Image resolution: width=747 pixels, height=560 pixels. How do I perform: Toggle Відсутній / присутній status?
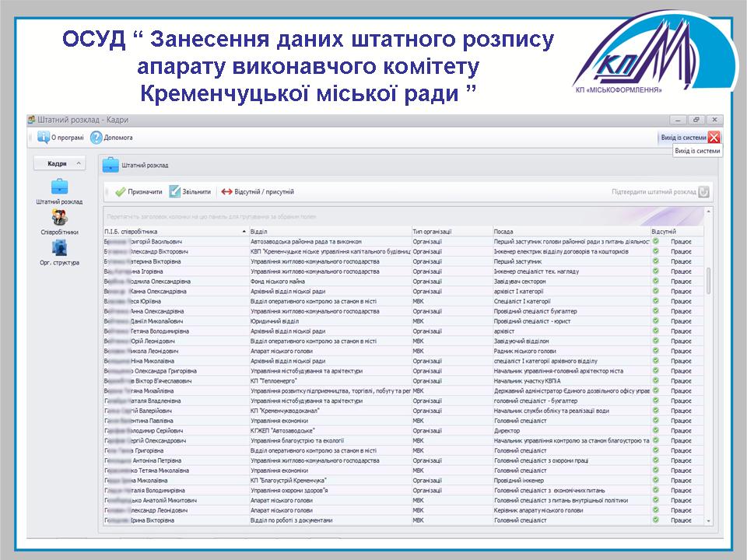tap(227, 191)
